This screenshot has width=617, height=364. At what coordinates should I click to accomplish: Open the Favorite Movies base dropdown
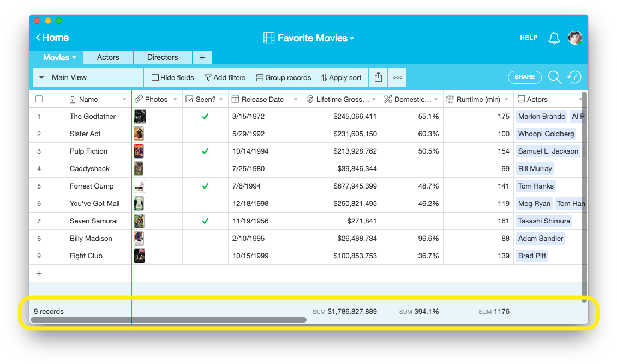(x=352, y=39)
